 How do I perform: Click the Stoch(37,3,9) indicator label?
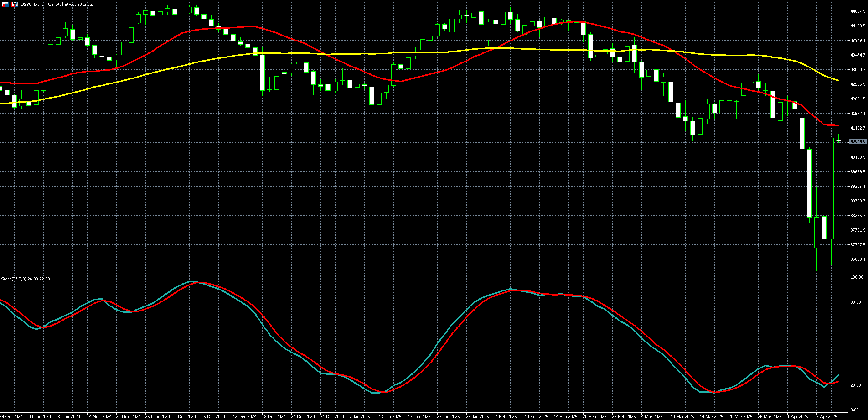pyautogui.click(x=26, y=279)
